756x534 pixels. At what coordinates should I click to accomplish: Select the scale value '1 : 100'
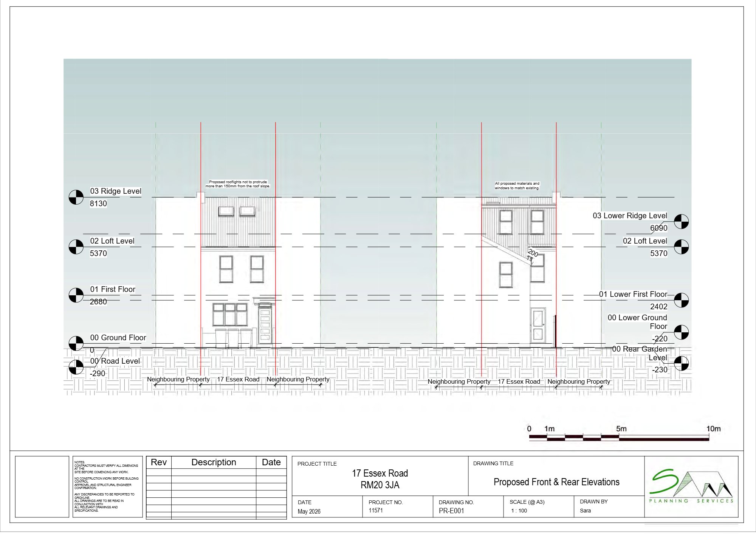pyautogui.click(x=519, y=511)
